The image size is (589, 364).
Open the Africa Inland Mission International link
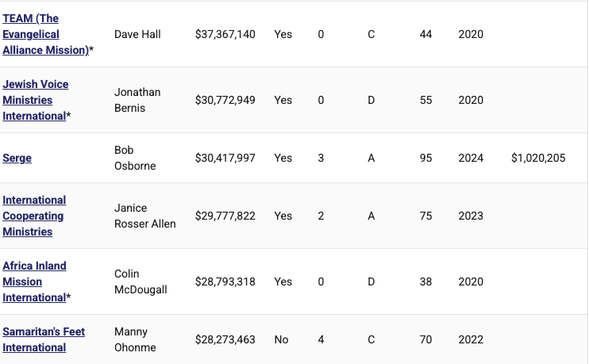tap(34, 282)
